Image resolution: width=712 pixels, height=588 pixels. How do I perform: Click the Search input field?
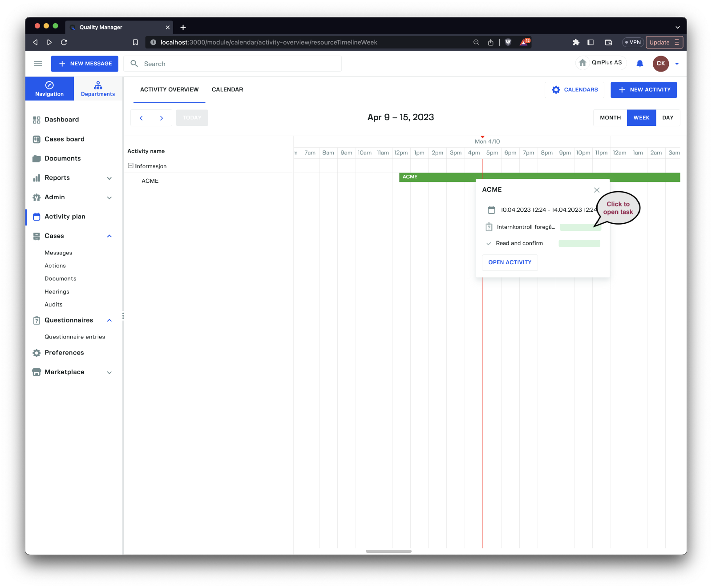coord(240,64)
